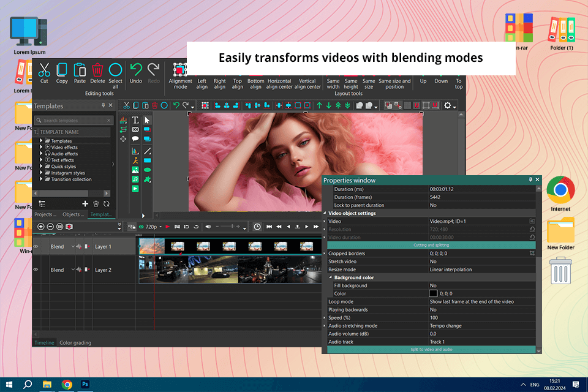Click the plus icon in the Templates panel
The height and width of the screenshot is (392, 588).
click(x=85, y=204)
